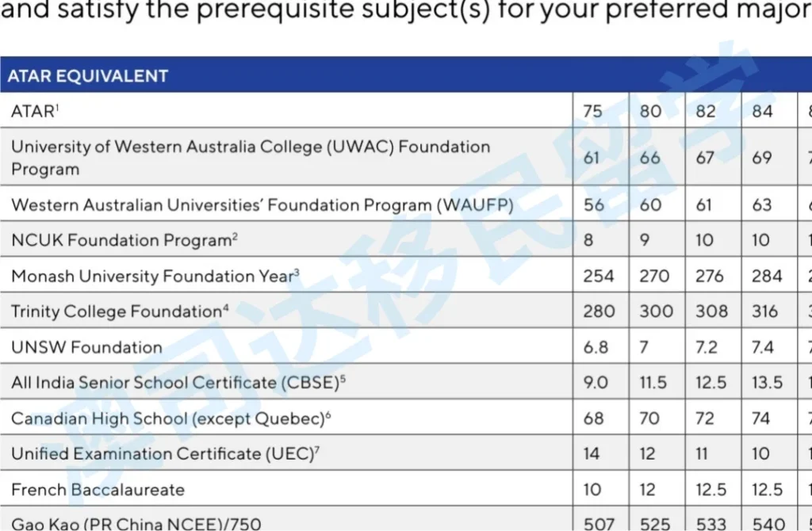
Task: Select the French Baccalaureate row label
Action: [98, 489]
